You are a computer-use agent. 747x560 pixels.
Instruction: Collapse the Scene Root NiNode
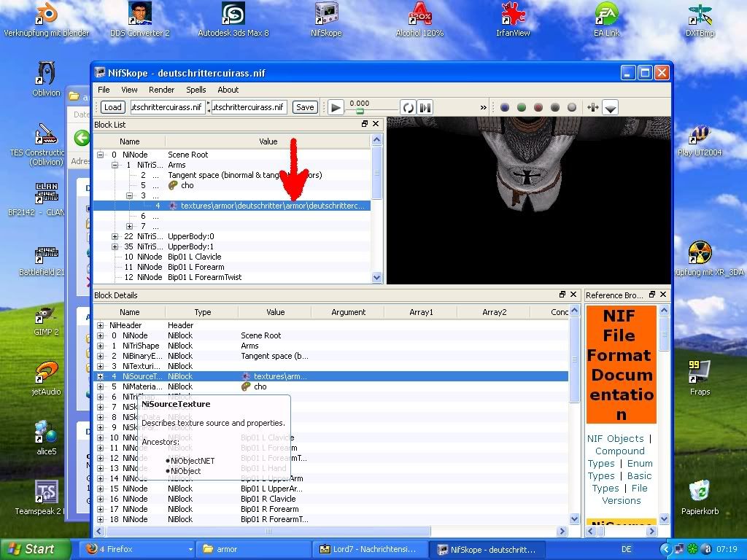tap(101, 155)
